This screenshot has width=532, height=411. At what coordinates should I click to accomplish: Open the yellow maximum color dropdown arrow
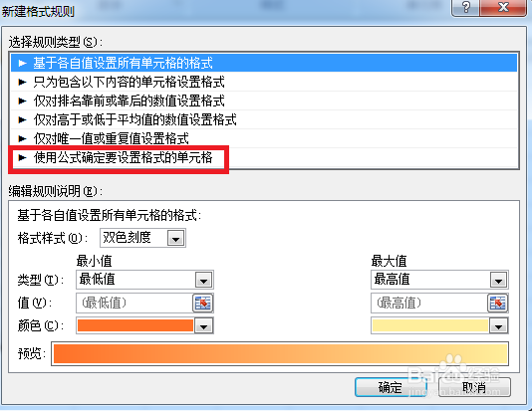point(498,326)
